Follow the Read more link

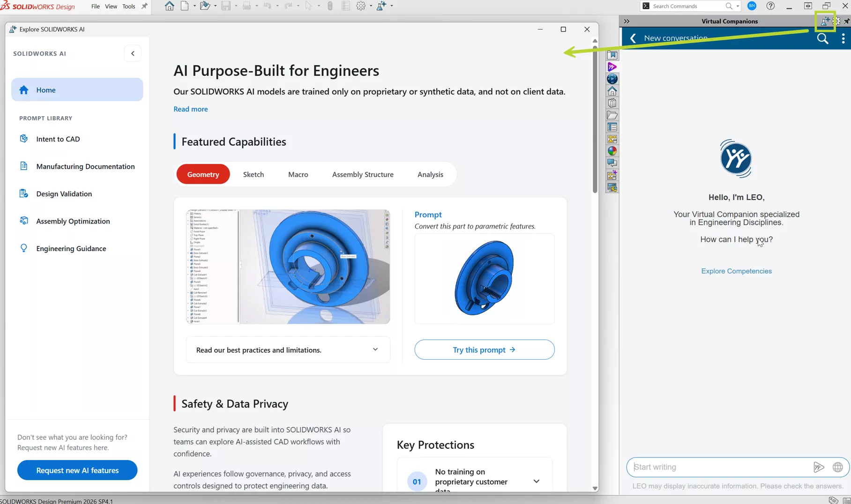(x=190, y=109)
